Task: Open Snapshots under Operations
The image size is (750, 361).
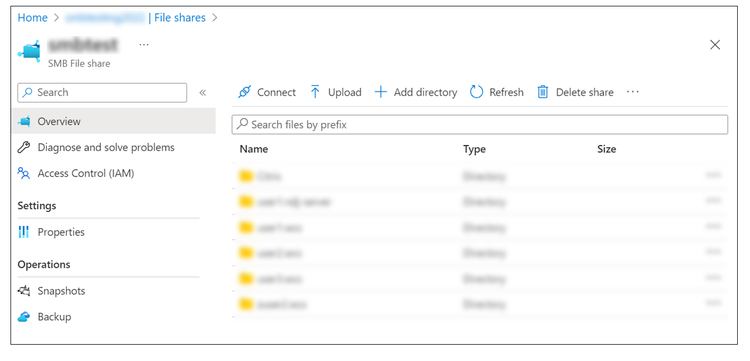Action: (51, 291)
